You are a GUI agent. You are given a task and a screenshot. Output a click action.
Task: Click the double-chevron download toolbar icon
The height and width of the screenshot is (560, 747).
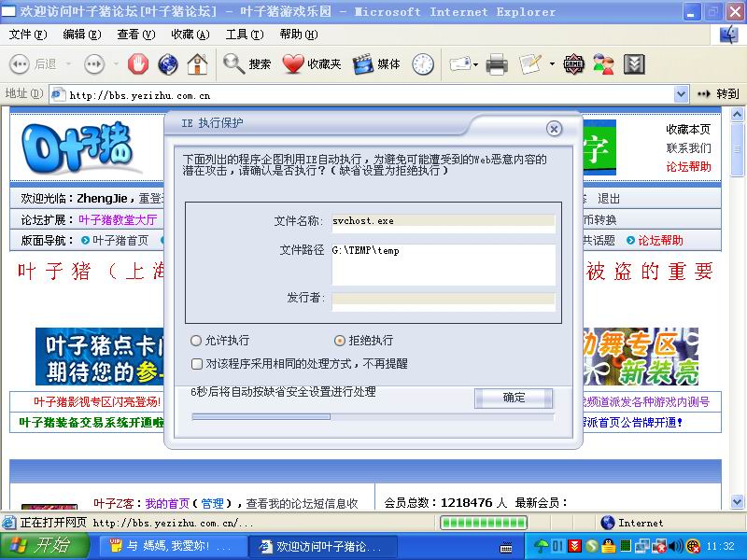(634, 63)
